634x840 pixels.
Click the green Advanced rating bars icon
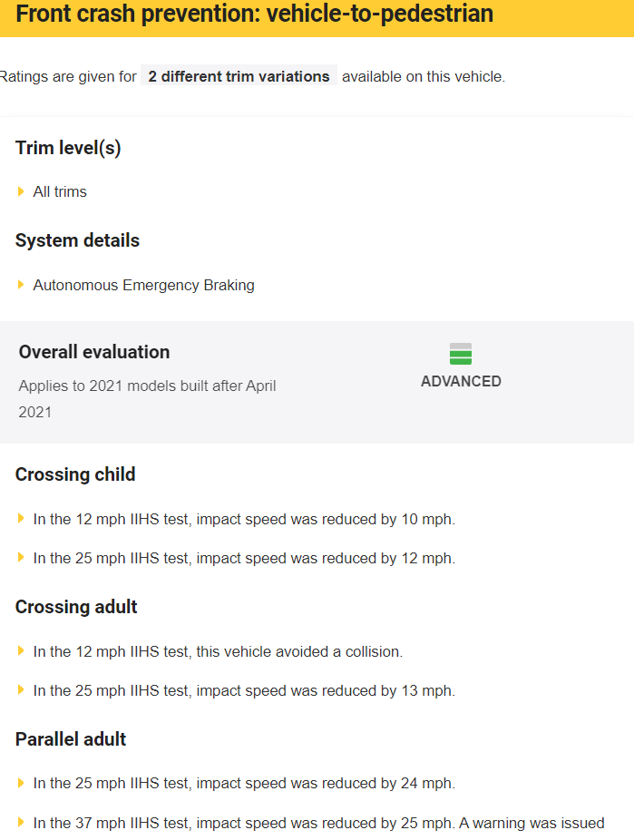point(461,354)
